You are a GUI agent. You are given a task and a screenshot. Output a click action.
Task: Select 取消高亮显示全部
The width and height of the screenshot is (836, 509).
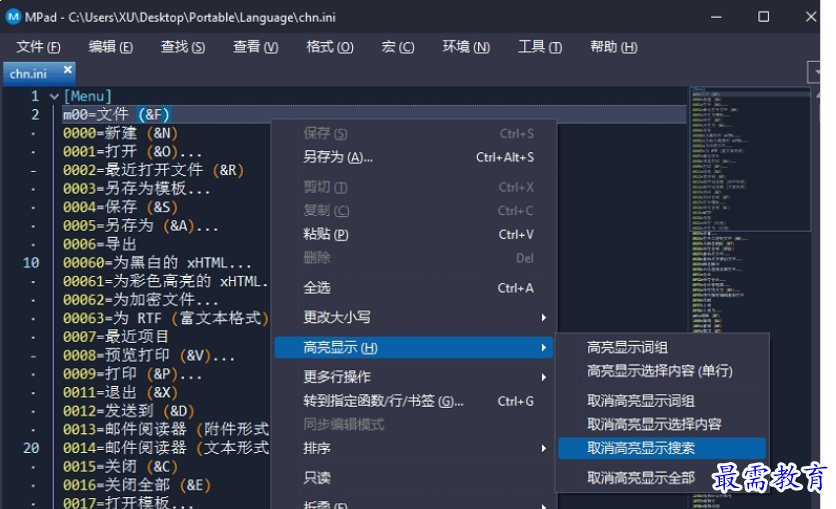point(662,478)
